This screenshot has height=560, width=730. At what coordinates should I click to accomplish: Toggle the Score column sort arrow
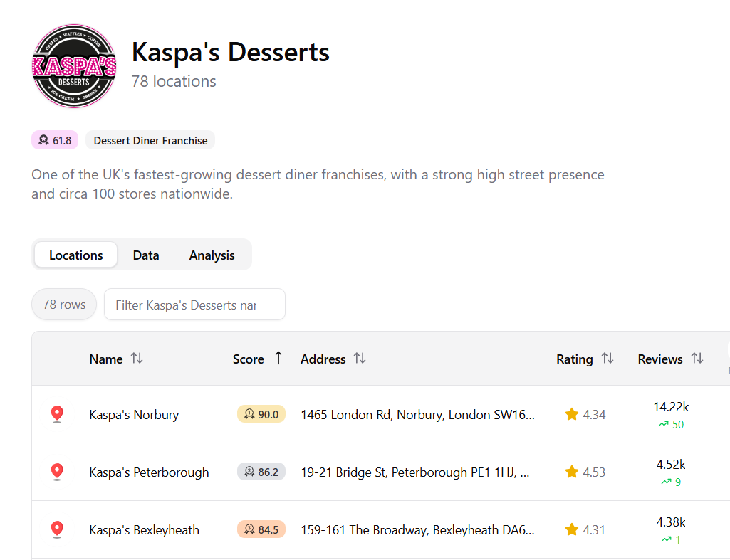coord(278,359)
